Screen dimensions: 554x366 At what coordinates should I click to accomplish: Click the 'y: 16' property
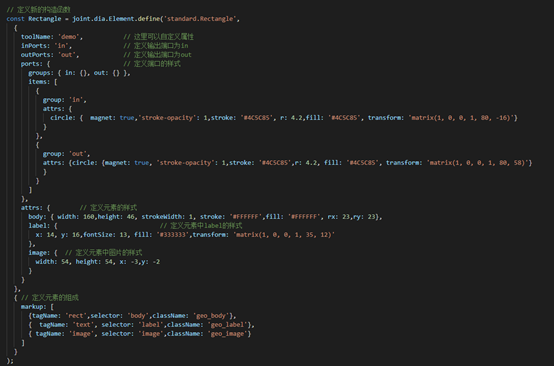70,235
